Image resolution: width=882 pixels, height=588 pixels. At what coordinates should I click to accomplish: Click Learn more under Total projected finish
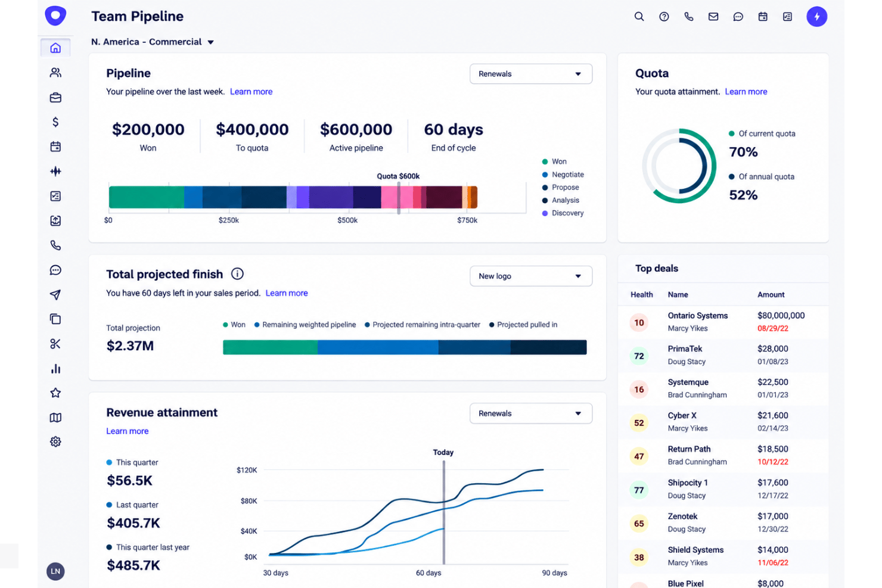(287, 293)
